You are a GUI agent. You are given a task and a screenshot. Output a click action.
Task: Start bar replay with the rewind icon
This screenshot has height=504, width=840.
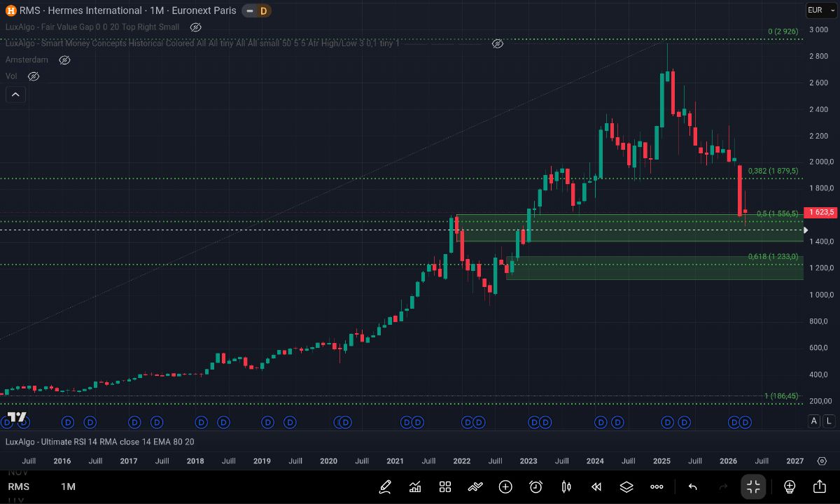pos(596,486)
